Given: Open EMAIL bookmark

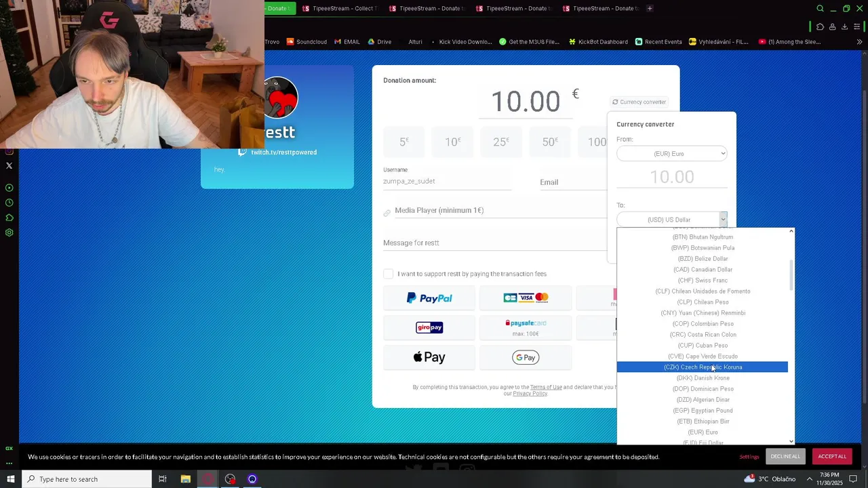Looking at the screenshot, I should (347, 42).
